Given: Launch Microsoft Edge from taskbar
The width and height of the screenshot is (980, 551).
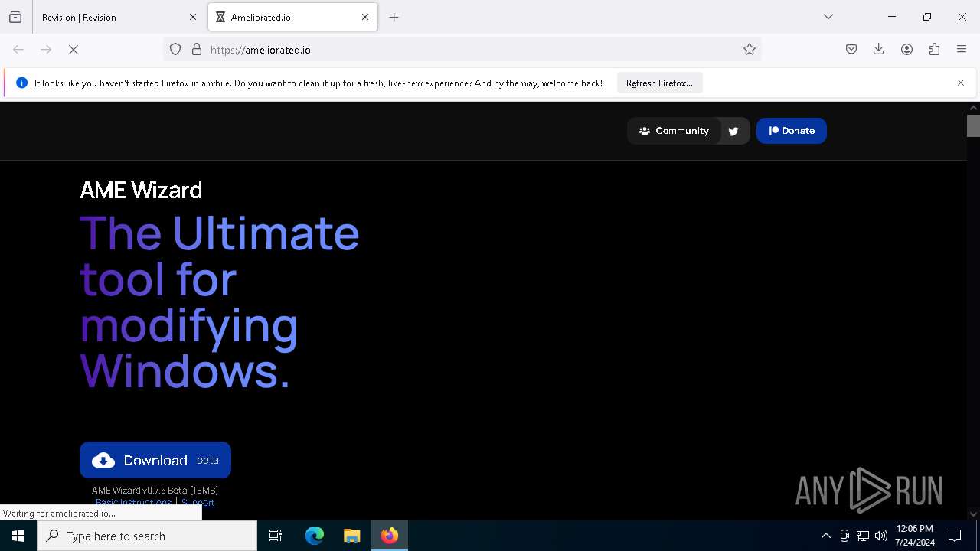Looking at the screenshot, I should point(315,536).
